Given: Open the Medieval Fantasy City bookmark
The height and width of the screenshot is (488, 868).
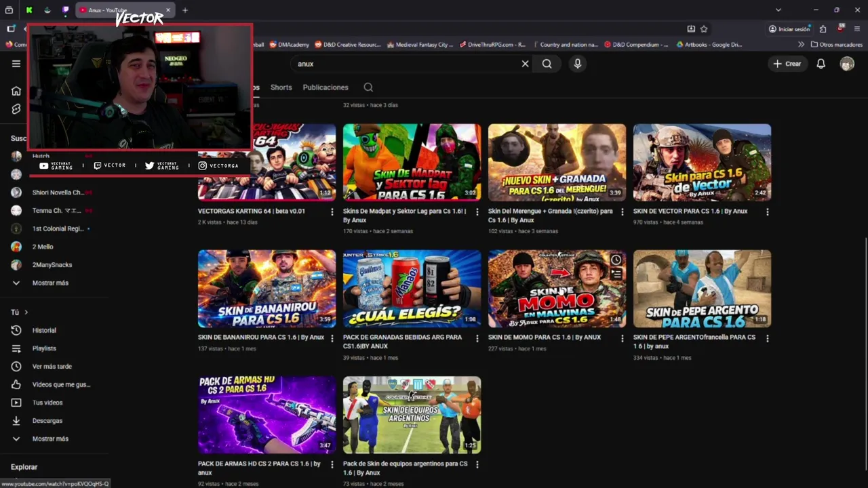Looking at the screenshot, I should click(420, 45).
